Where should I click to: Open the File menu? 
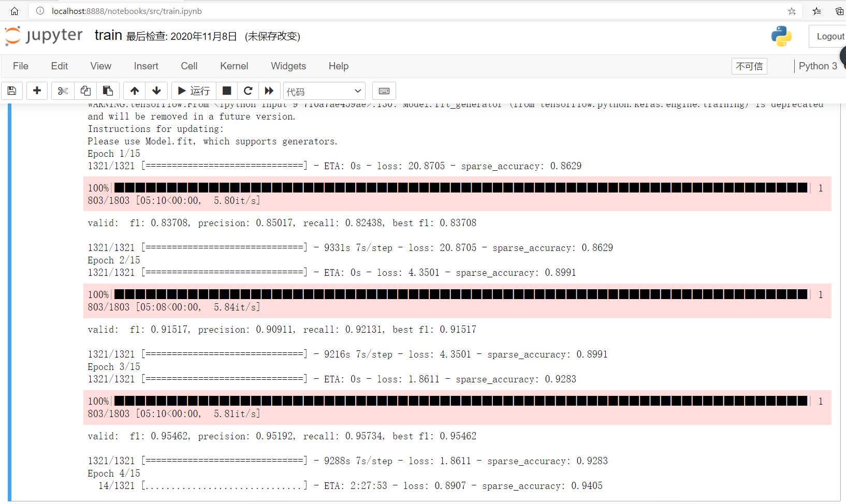pyautogui.click(x=21, y=66)
